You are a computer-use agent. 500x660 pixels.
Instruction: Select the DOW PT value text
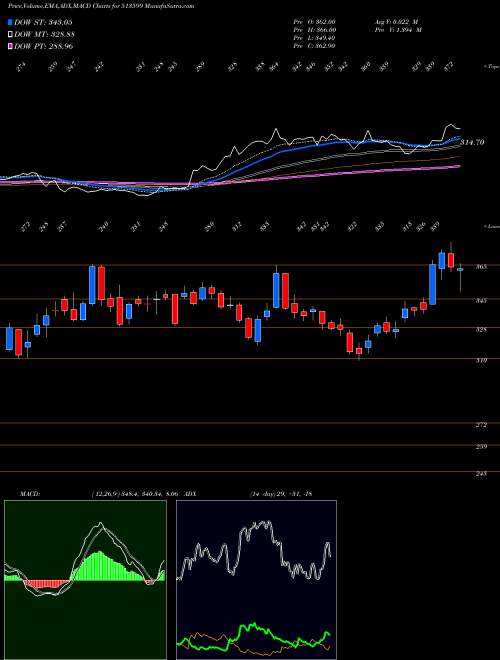pos(60,46)
